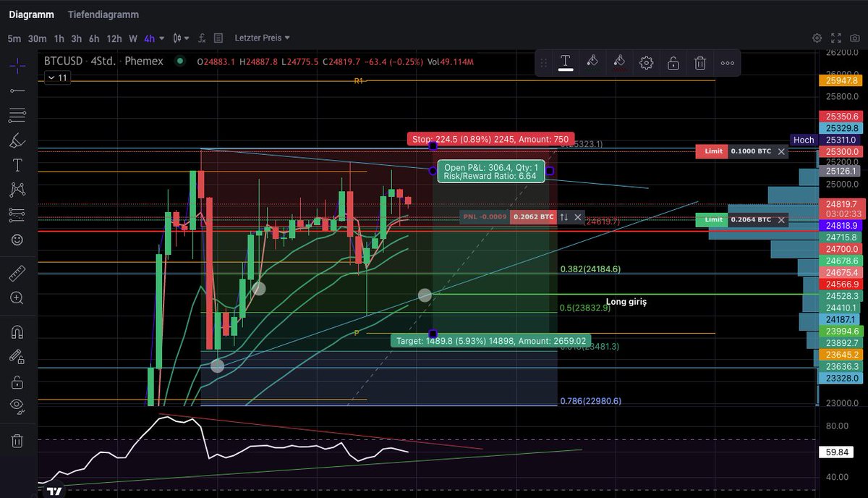Click the RSI value 59.84 label
Screen dimensions: 868x498
835,452
